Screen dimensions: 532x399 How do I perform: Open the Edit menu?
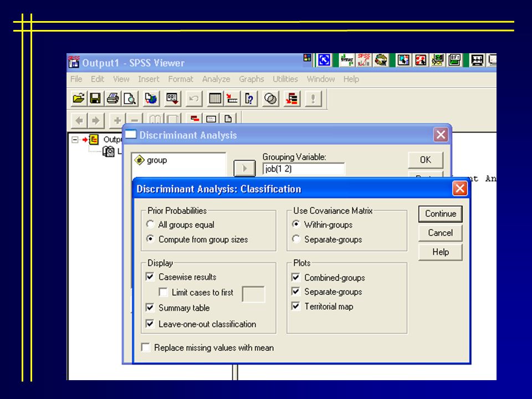pos(98,79)
